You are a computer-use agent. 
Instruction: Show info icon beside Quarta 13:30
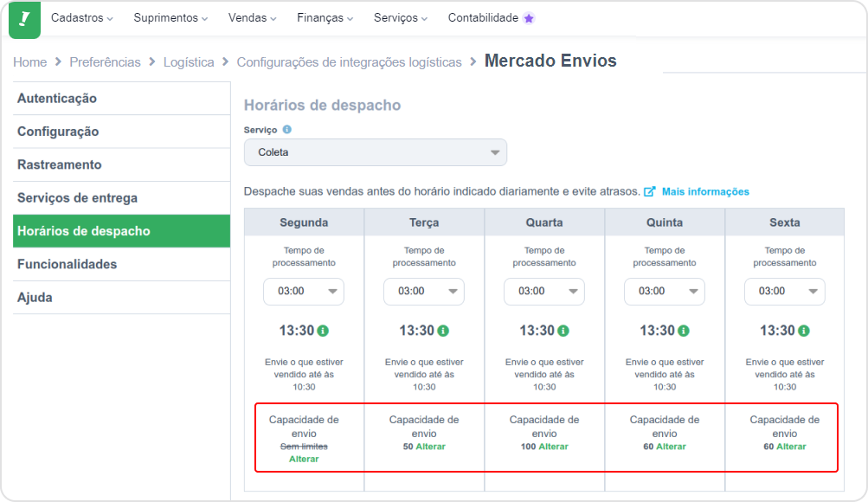[563, 331]
